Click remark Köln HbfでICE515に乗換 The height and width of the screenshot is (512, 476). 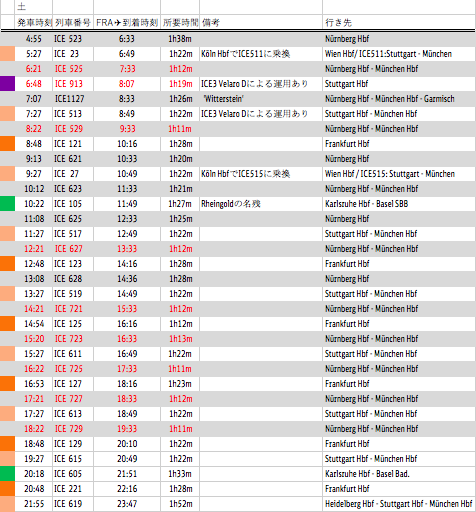245,174
